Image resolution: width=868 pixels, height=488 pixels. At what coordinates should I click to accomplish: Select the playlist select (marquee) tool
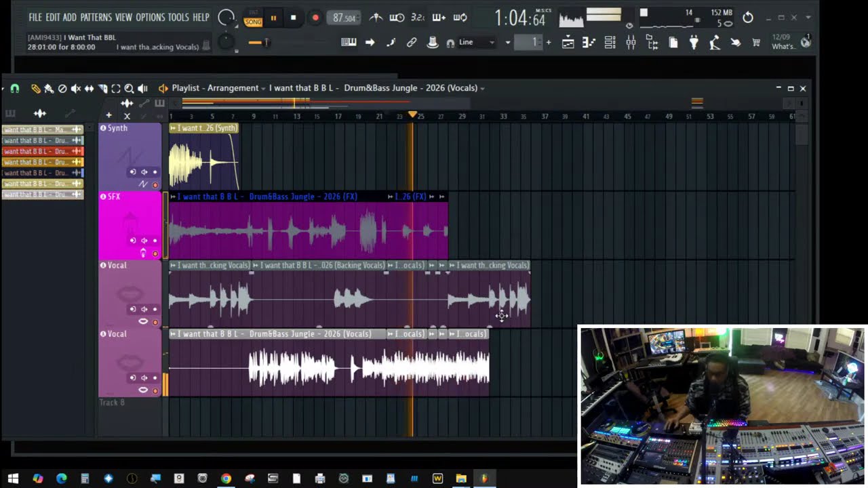(x=116, y=88)
